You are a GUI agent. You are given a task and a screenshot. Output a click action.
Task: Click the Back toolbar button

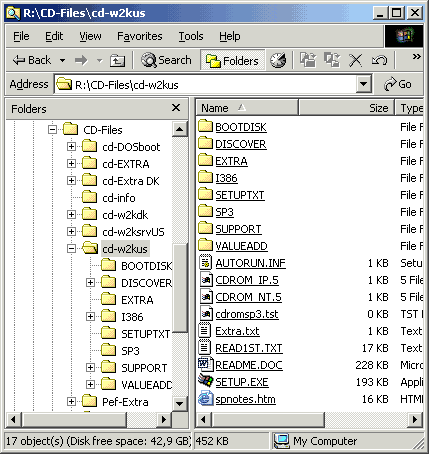32,60
